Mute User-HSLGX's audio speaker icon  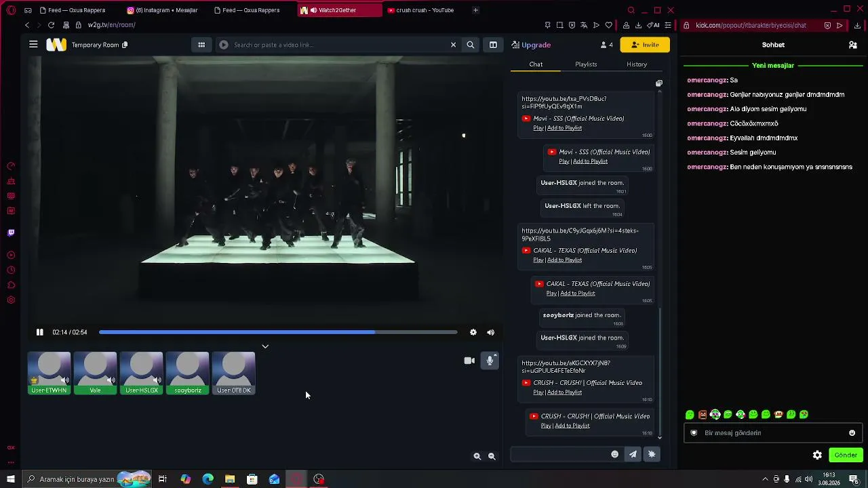(157, 380)
